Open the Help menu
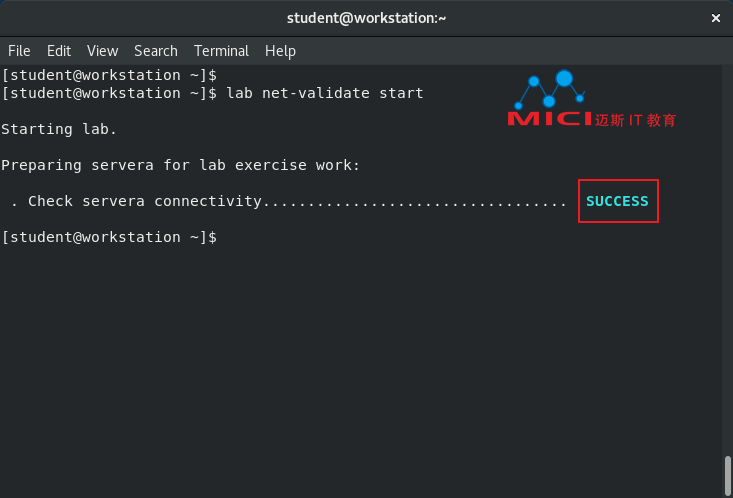Viewport: 733px width, 498px height. pyautogui.click(x=280, y=51)
